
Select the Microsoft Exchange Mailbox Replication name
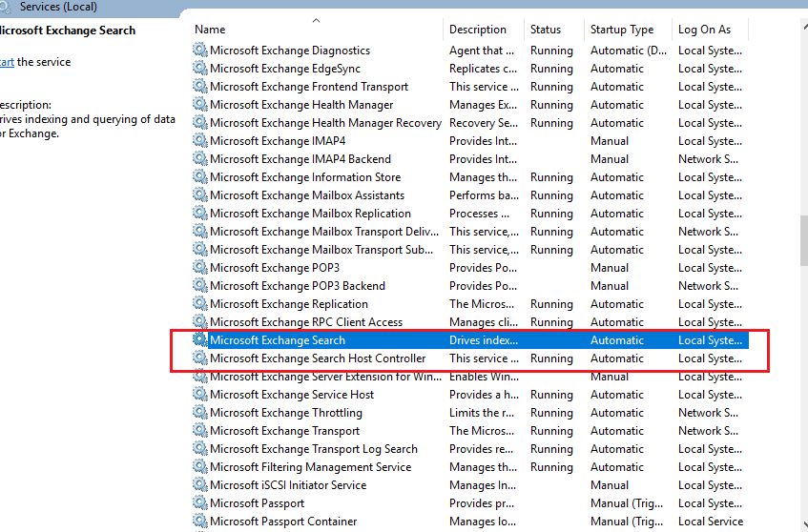(x=310, y=214)
